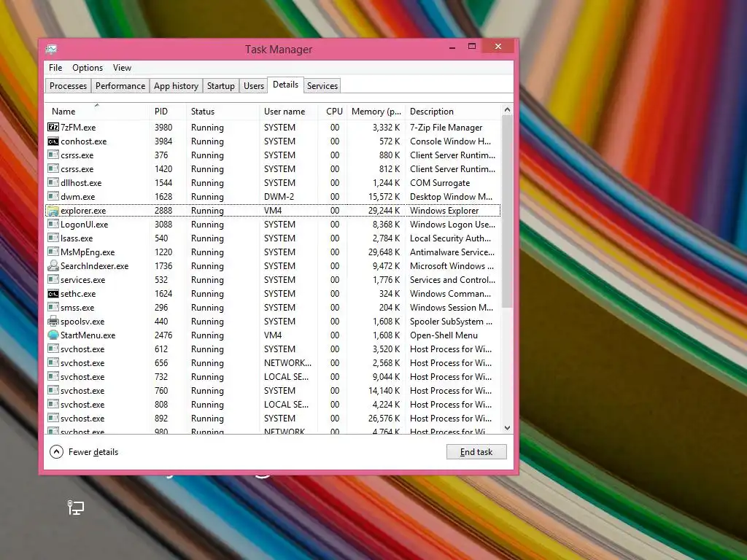Select the Windows Explorer description text
Viewport: 747px width, 560px height.
click(444, 211)
